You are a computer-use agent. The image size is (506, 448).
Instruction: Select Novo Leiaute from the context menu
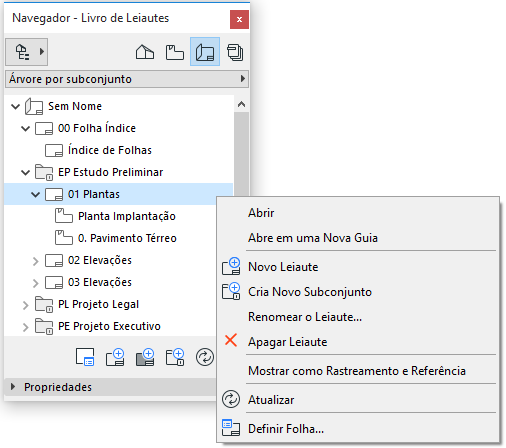[x=283, y=267]
